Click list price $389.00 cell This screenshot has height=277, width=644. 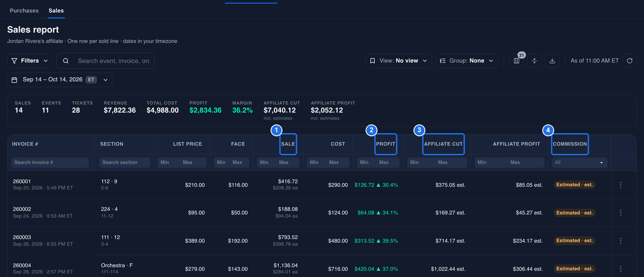coord(195,240)
